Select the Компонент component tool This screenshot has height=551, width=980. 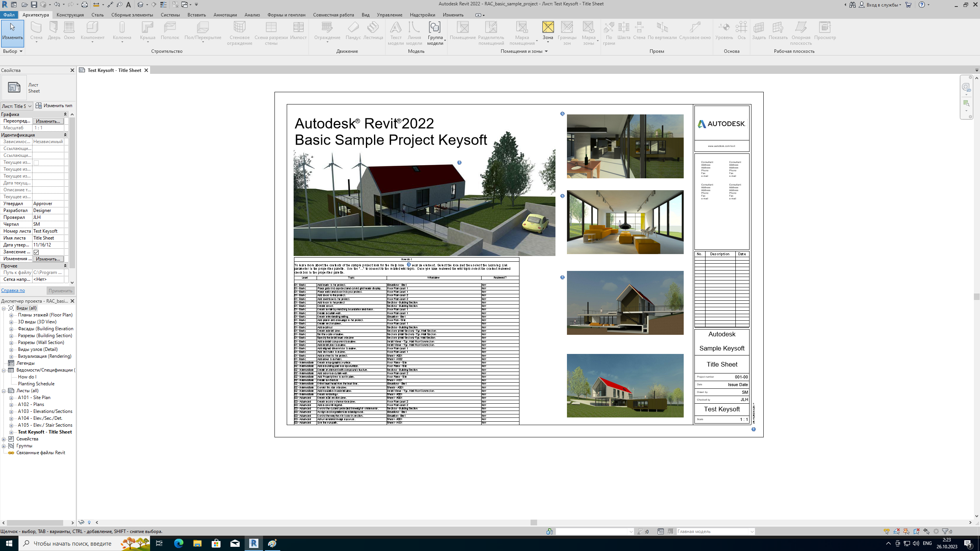(x=93, y=31)
